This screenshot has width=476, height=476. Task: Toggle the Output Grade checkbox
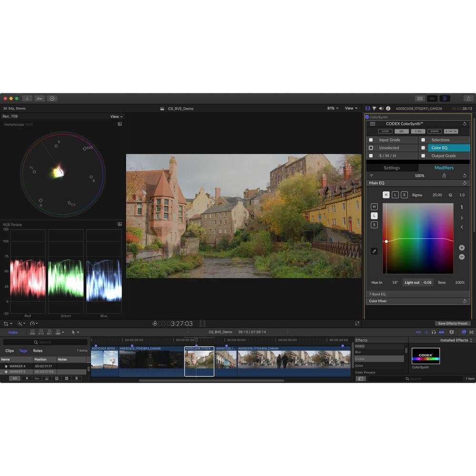click(423, 156)
